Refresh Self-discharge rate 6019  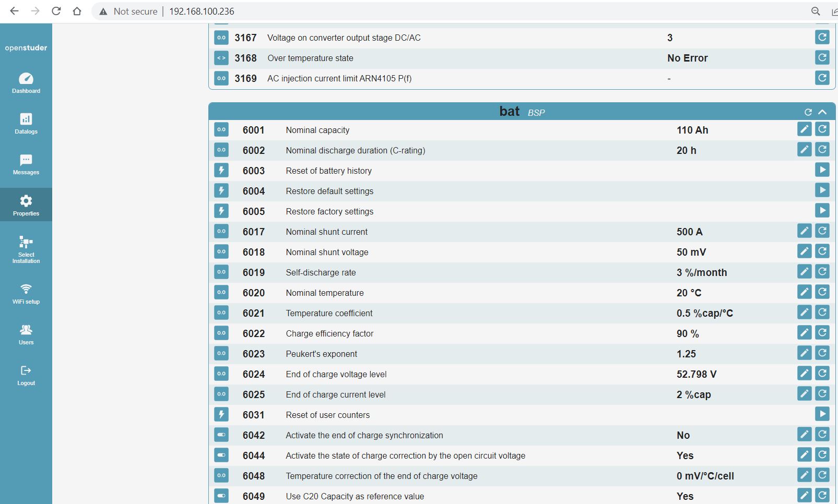(822, 272)
